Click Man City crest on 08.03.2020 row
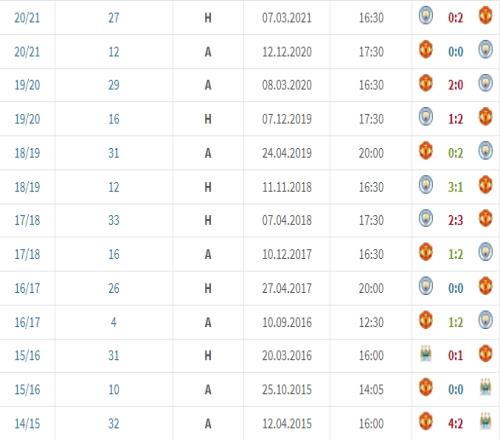The image size is (500, 440). coord(486,83)
